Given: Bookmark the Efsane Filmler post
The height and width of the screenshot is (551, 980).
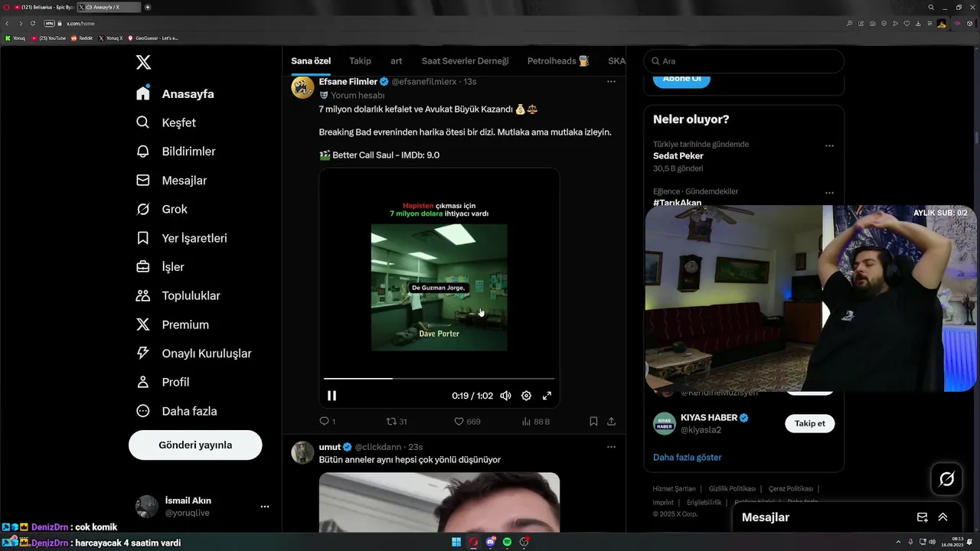Looking at the screenshot, I should coord(593,422).
